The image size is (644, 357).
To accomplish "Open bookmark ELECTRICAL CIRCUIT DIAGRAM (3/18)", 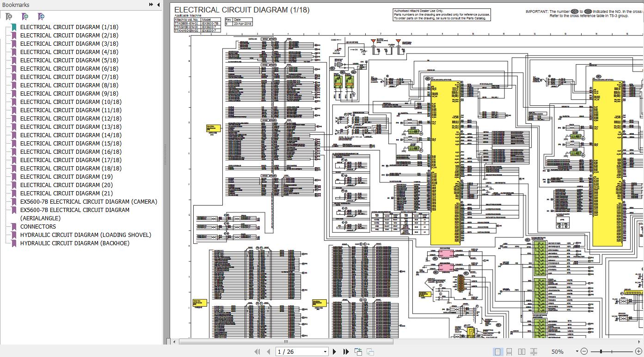I will [69, 44].
